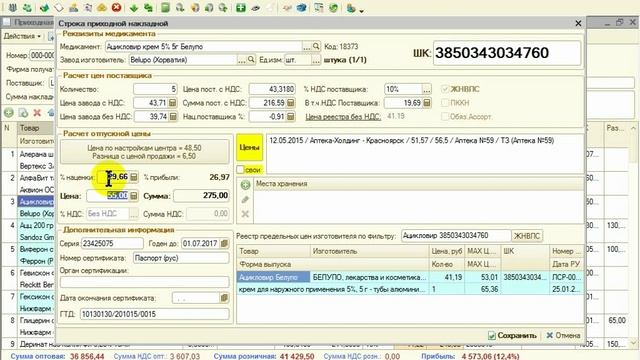Open % НДС поставщика selection ... button
The image size is (640, 360).
pos(427,89)
